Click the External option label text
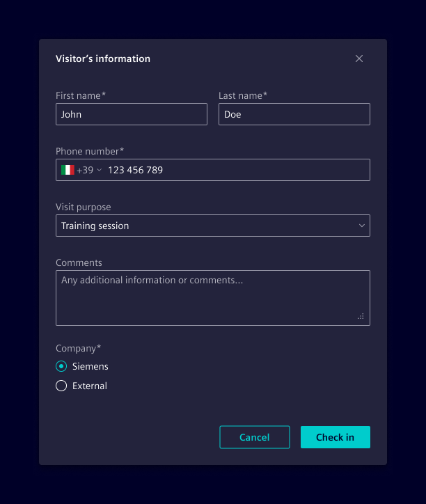This screenshot has width=426, height=504. click(90, 386)
